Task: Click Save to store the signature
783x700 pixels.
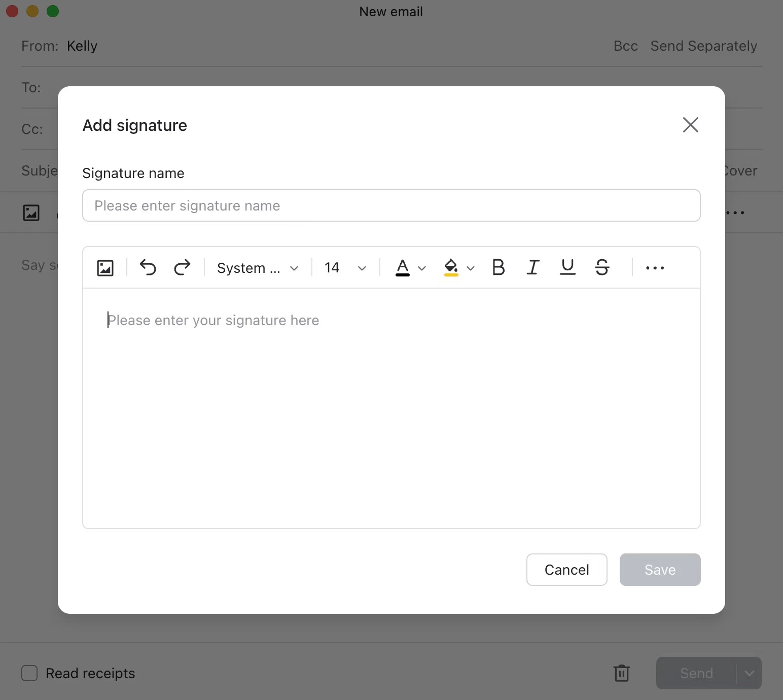Action: [x=659, y=570]
